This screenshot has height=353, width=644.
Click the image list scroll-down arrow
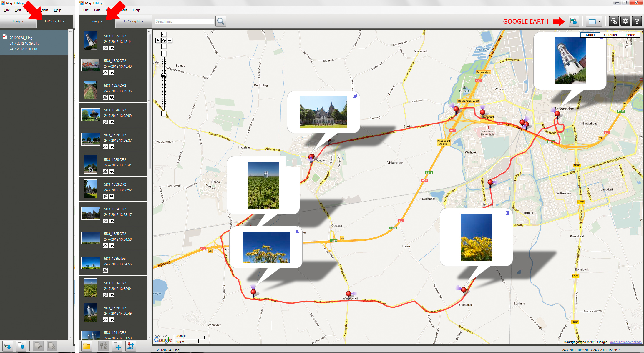149,337
